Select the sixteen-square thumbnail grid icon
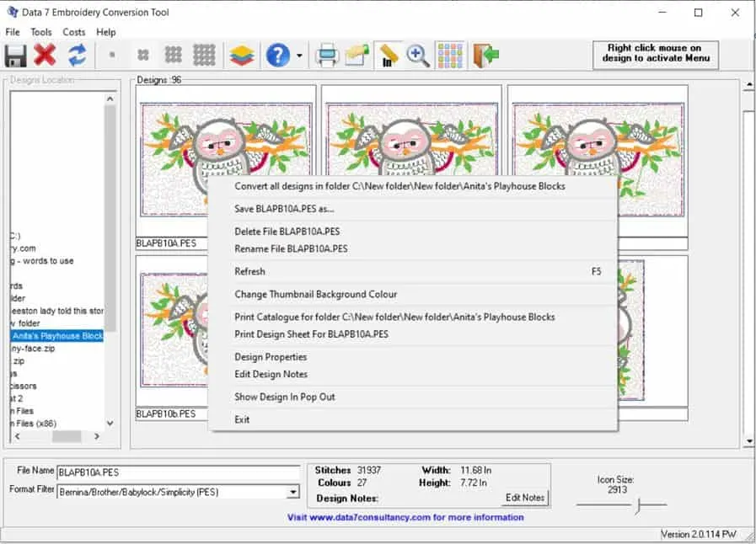This screenshot has width=756, height=544. point(205,55)
